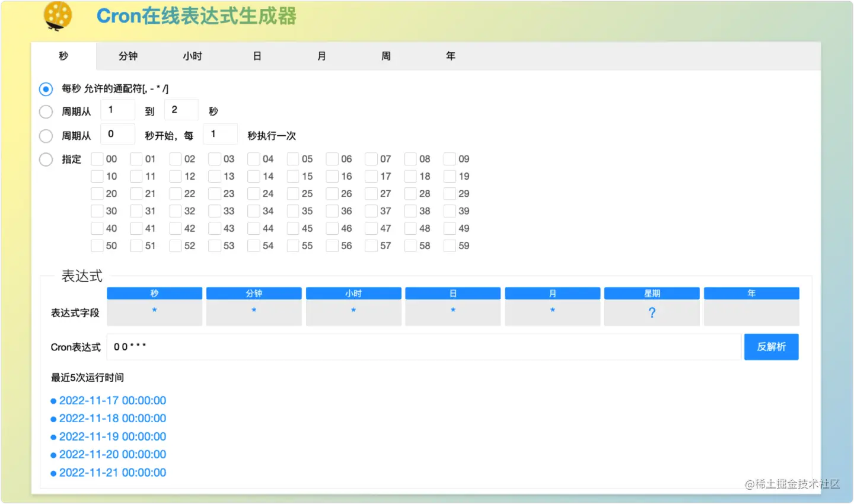Screen dimensions: 854x504
Task: Click the 分钟 expression field cell
Action: pyautogui.click(x=254, y=312)
